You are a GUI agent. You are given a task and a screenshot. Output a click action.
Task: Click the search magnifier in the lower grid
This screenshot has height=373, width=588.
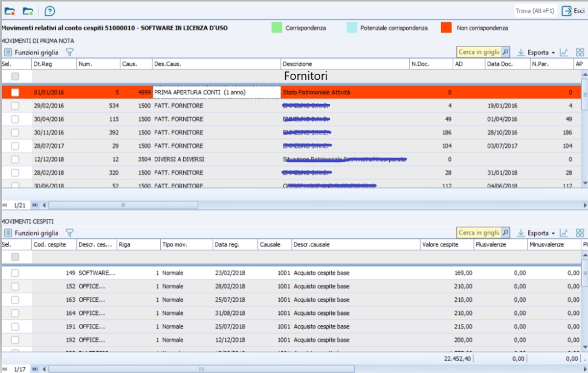tap(505, 233)
